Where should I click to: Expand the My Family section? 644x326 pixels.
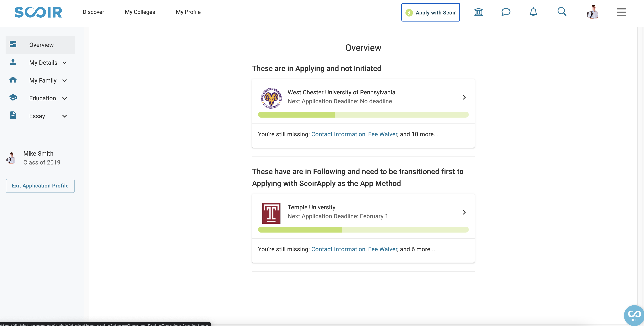[65, 80]
